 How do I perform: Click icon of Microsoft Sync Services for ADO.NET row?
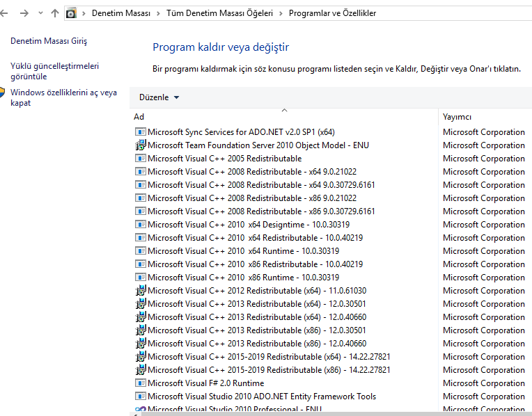pos(141,132)
